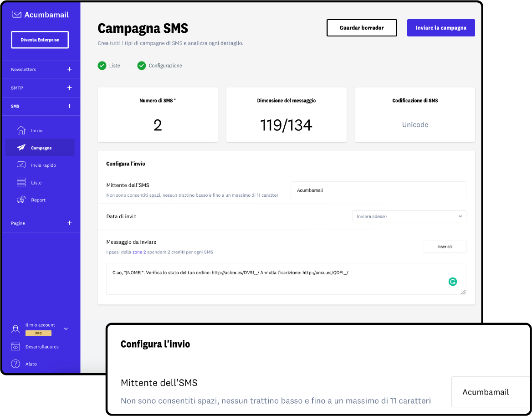Open the Data di invio dropdown
Screen dimensions: 532x416
coord(409,216)
